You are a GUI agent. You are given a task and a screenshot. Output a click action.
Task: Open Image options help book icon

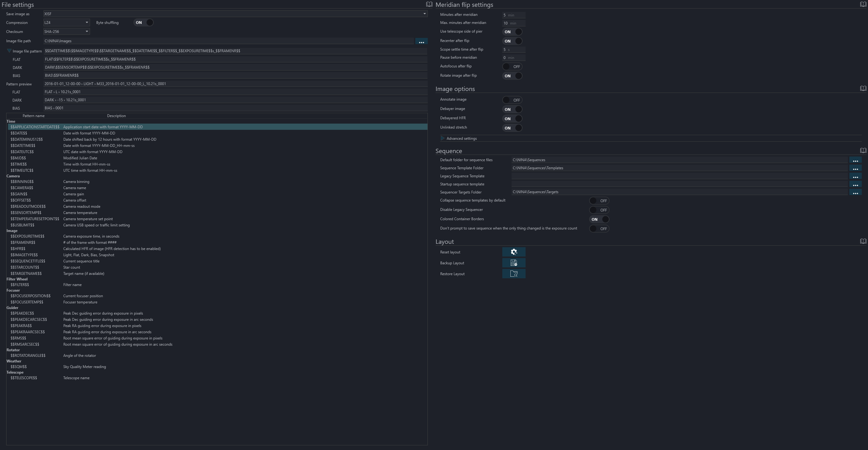coord(863,88)
